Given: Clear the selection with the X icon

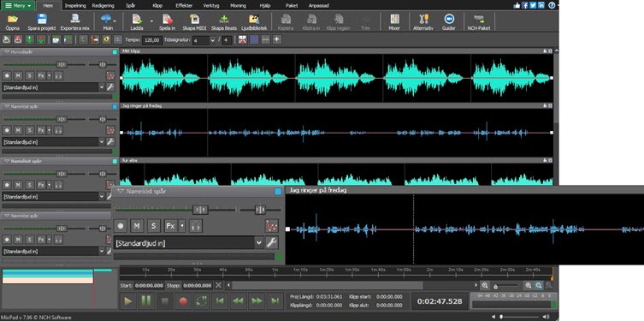Looking at the screenshot, I should coord(218,285).
